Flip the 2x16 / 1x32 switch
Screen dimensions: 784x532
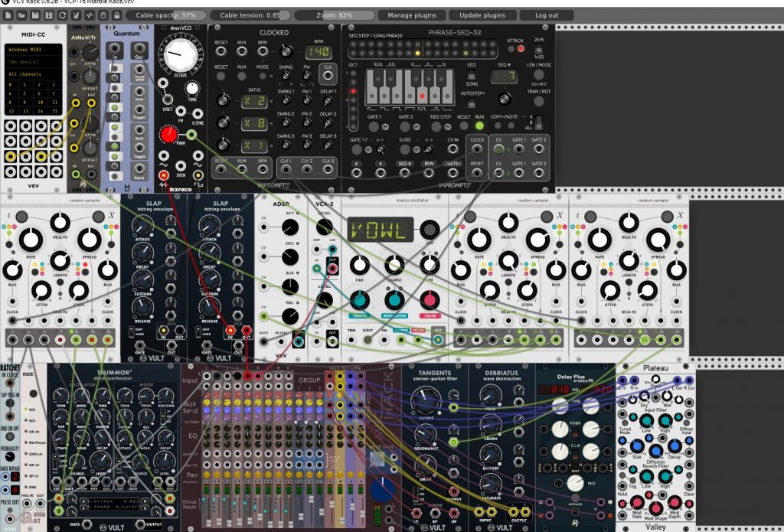538,48
